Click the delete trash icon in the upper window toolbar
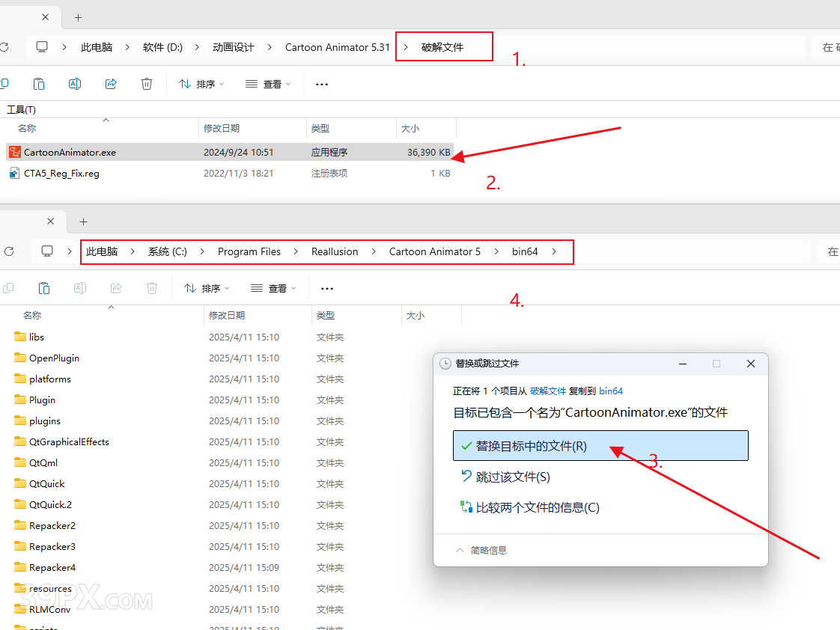 coord(147,84)
